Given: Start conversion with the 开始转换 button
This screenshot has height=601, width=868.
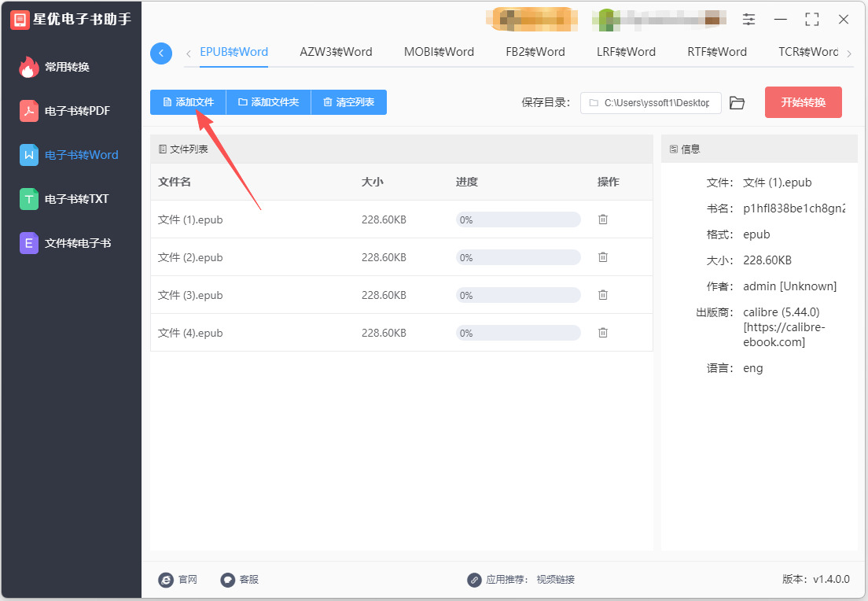Looking at the screenshot, I should (804, 102).
